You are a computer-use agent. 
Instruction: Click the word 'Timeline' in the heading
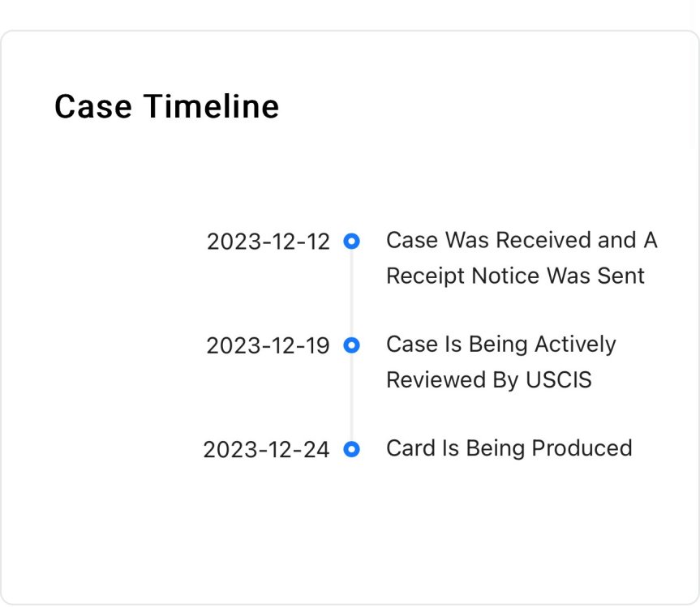coord(211,107)
